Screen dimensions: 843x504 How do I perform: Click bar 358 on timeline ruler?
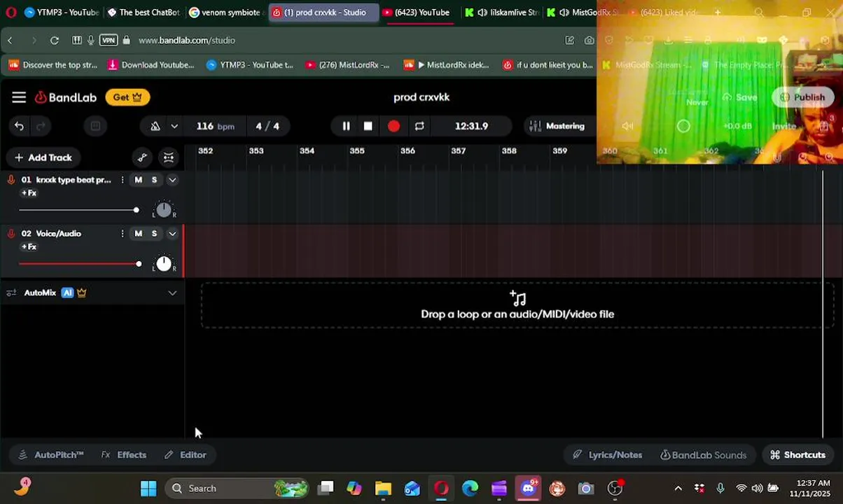(509, 150)
